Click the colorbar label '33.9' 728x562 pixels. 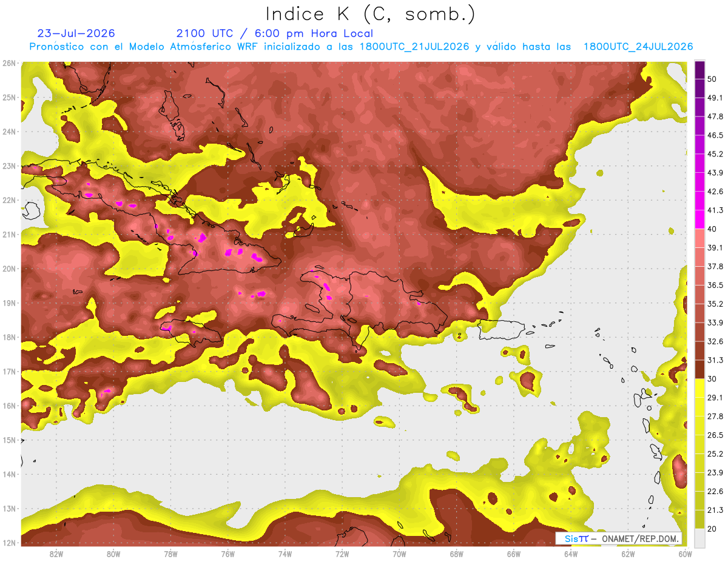pos(715,323)
